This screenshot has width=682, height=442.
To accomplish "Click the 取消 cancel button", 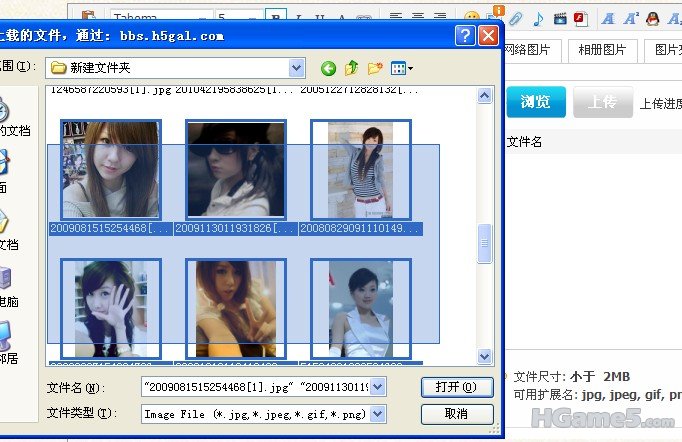I will point(457,414).
